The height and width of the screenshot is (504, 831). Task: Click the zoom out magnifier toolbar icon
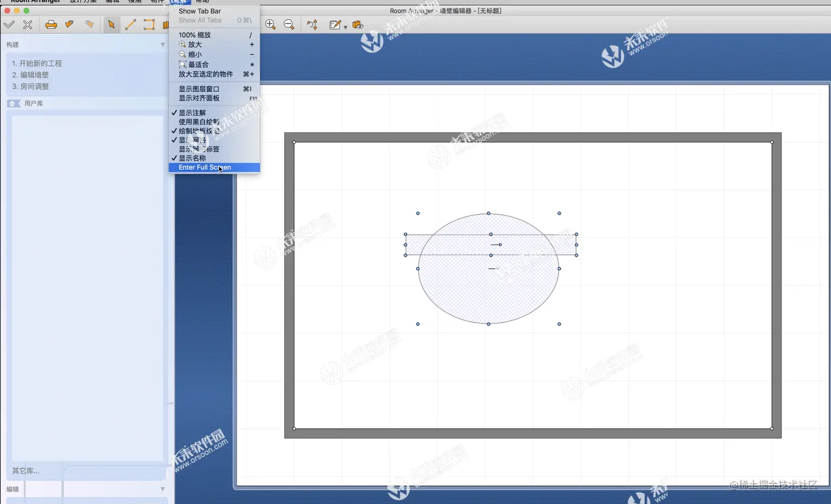(x=289, y=24)
